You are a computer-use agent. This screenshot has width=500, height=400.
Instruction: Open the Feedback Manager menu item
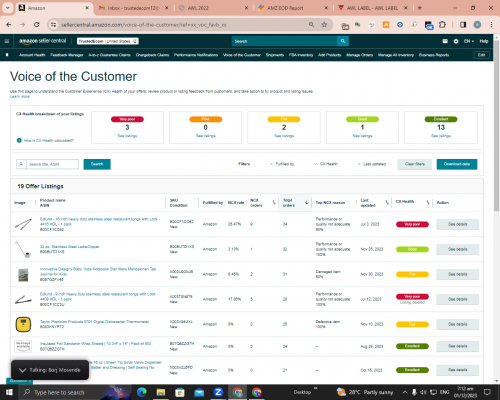67,55
